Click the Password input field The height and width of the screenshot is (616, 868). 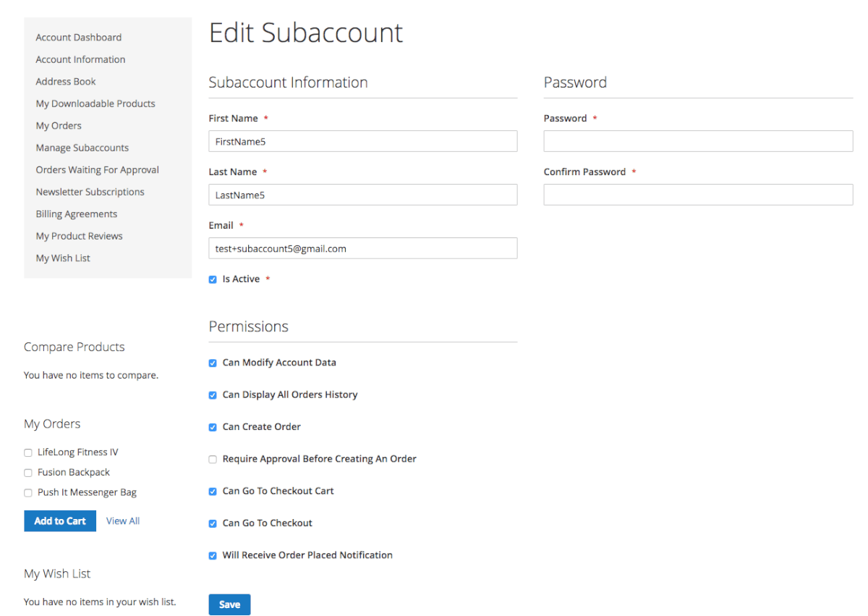698,141
